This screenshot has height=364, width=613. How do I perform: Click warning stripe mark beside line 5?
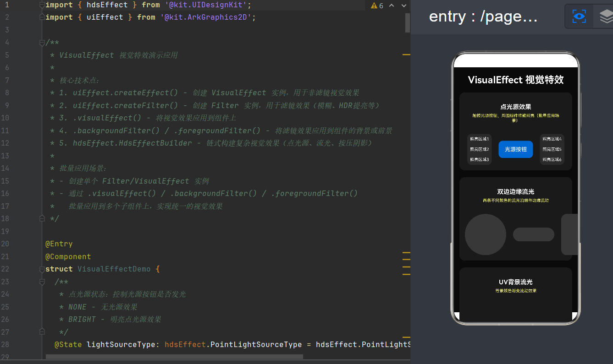coord(406,54)
